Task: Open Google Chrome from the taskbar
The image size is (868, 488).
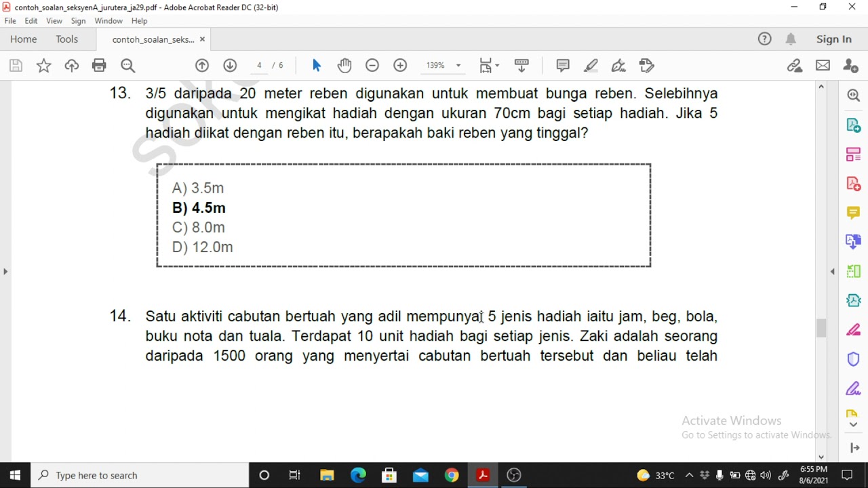Action: pos(452,475)
